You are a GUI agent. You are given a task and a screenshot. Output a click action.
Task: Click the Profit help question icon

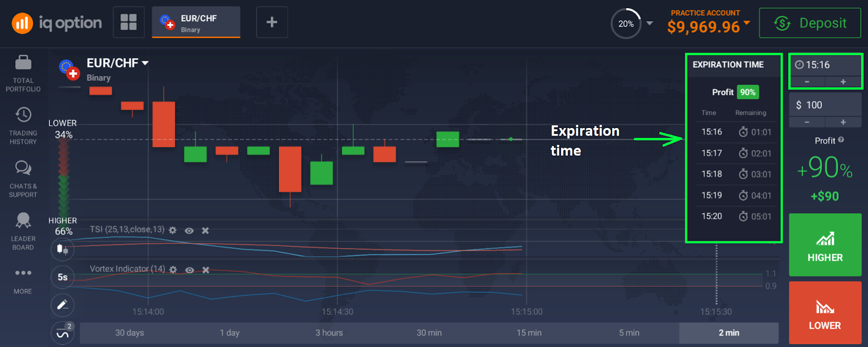click(x=841, y=140)
